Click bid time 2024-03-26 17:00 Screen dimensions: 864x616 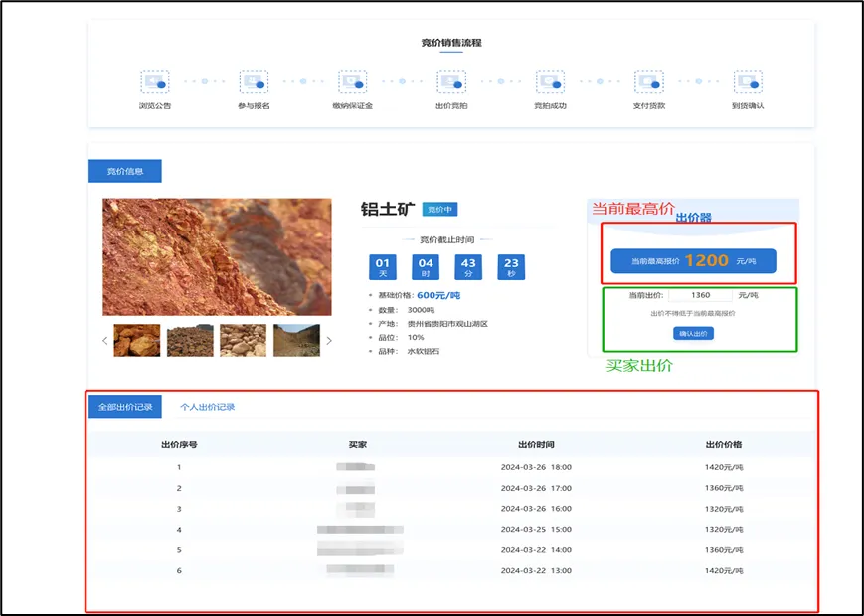pos(536,488)
